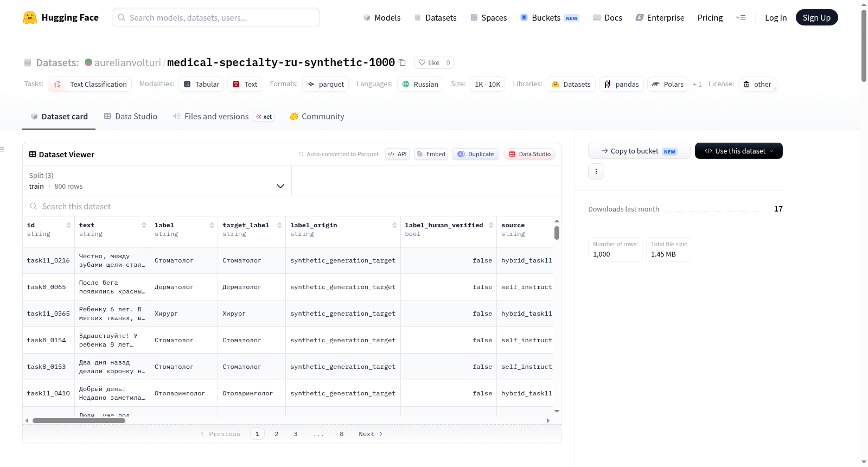Click the Datasets library tag
The image size is (868, 467).
coord(571,84)
